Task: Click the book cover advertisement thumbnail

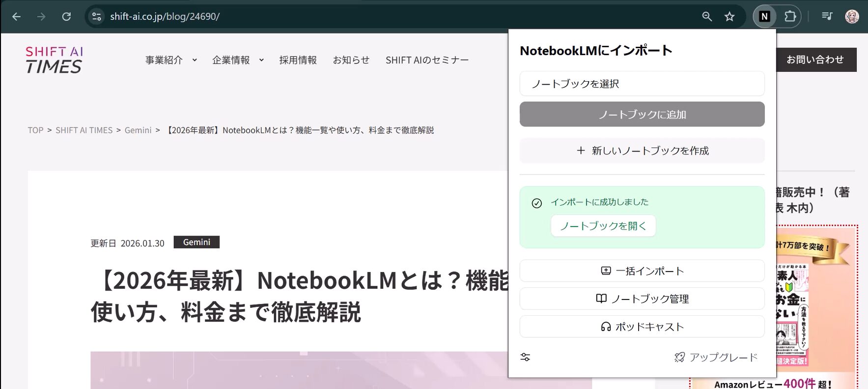Action: (792, 315)
